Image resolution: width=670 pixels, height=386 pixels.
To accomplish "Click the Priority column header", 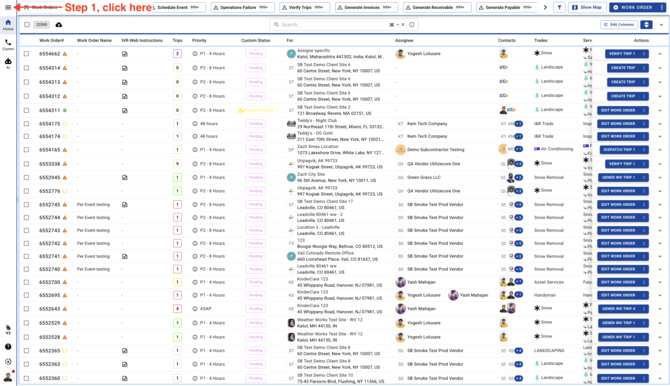I will point(199,40).
